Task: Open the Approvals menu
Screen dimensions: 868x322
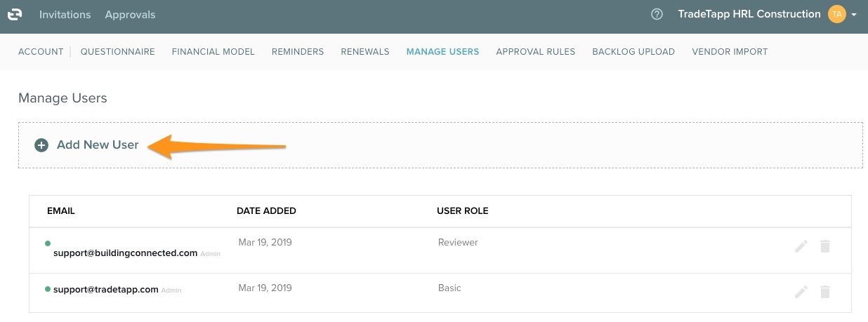Action: (x=130, y=14)
